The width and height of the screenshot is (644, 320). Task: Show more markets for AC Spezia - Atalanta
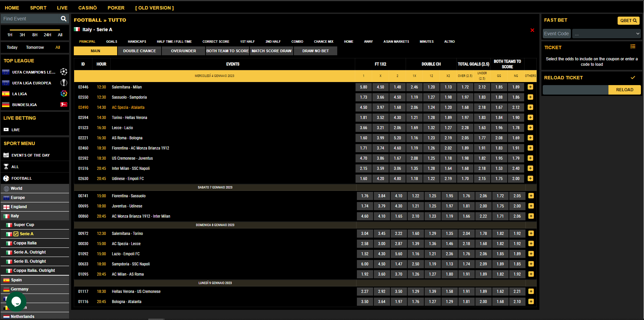(530, 107)
